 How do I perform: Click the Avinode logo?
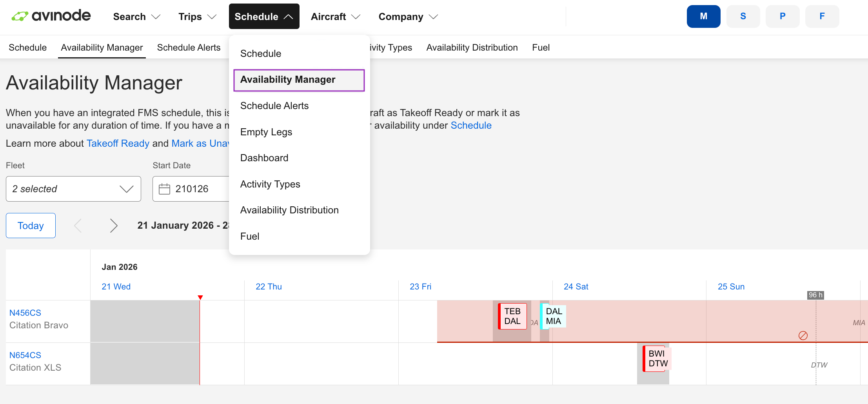[51, 16]
